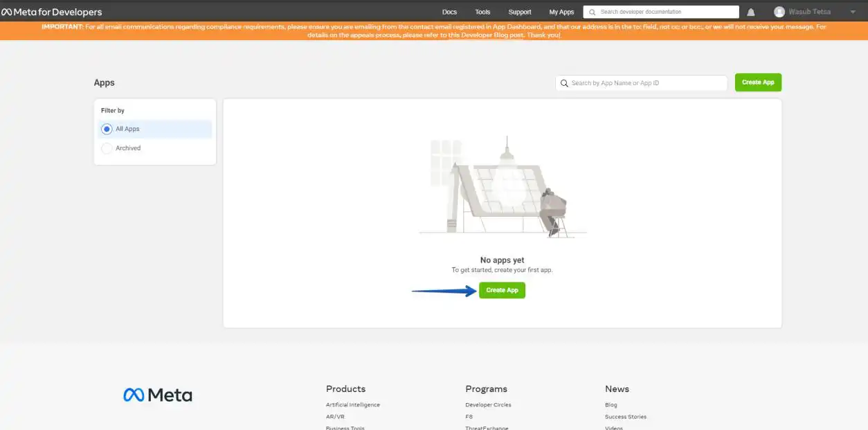Open the notifications bell icon
Image resolution: width=868 pixels, height=430 pixels.
[751, 12]
